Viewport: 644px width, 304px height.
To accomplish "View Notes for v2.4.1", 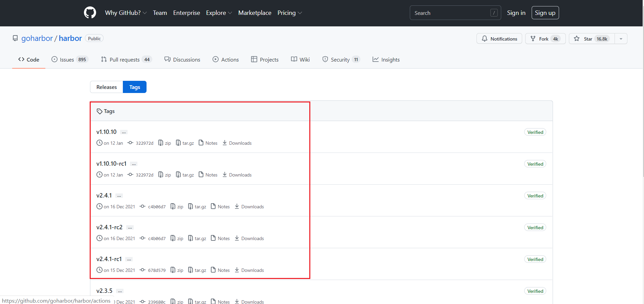I will tap(220, 207).
